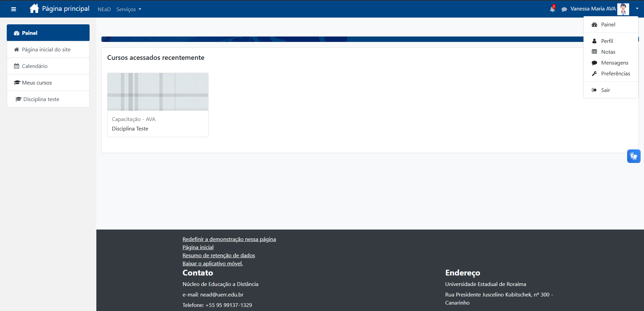This screenshot has width=644, height=311.
Task: Open the NEaD navigation link
Action: [x=104, y=9]
